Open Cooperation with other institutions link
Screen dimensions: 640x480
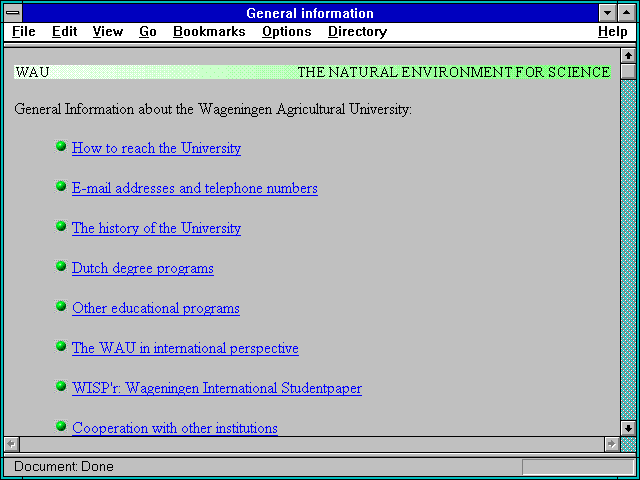tap(175, 428)
